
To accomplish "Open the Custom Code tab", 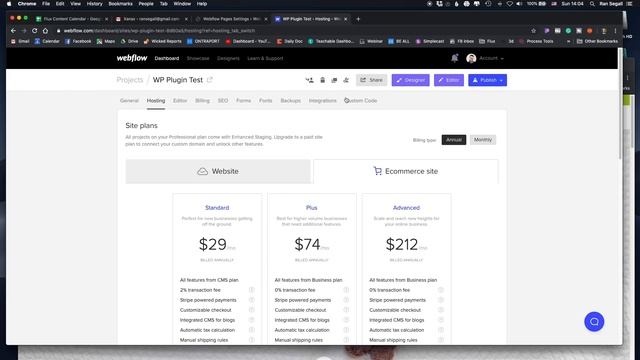I will [x=361, y=100].
